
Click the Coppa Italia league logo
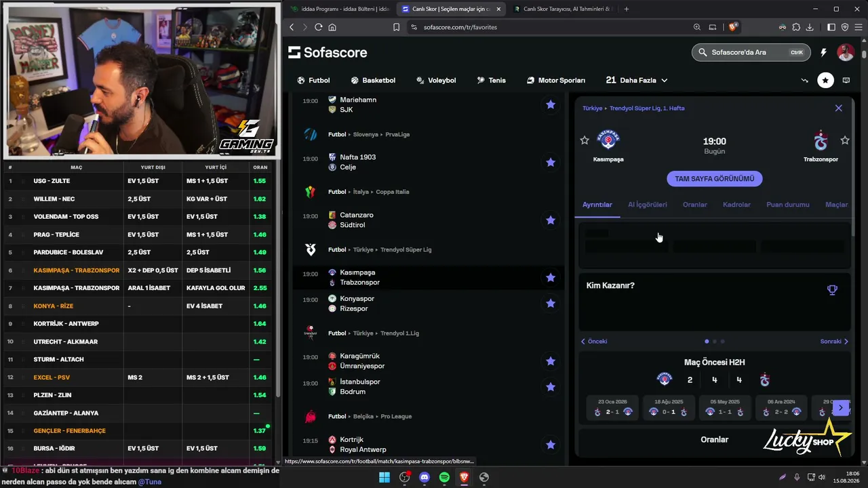click(x=311, y=192)
